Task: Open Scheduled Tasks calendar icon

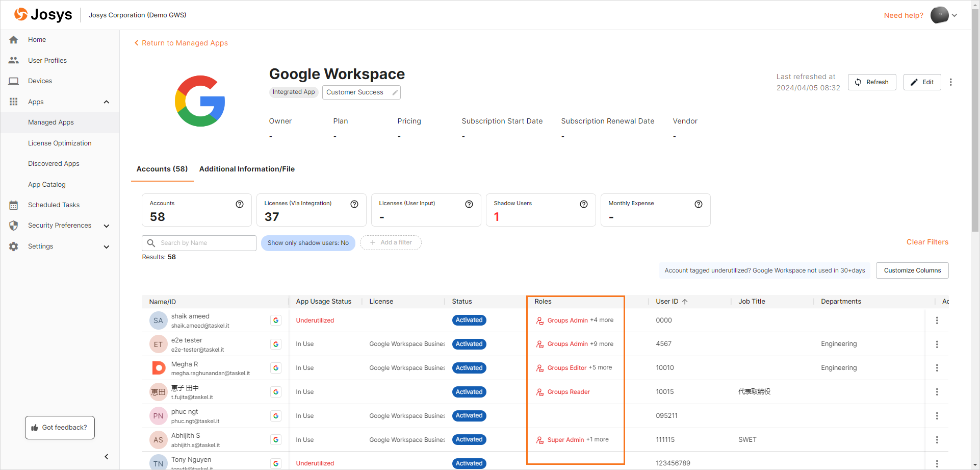Action: (14, 205)
